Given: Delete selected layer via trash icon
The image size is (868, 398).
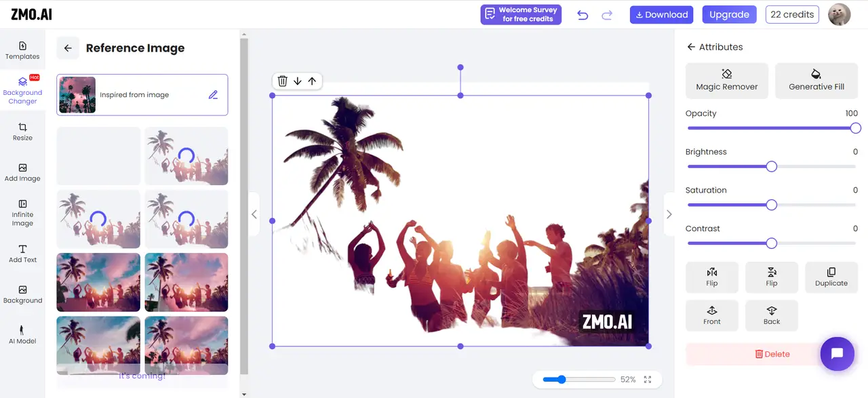Looking at the screenshot, I should click(283, 81).
